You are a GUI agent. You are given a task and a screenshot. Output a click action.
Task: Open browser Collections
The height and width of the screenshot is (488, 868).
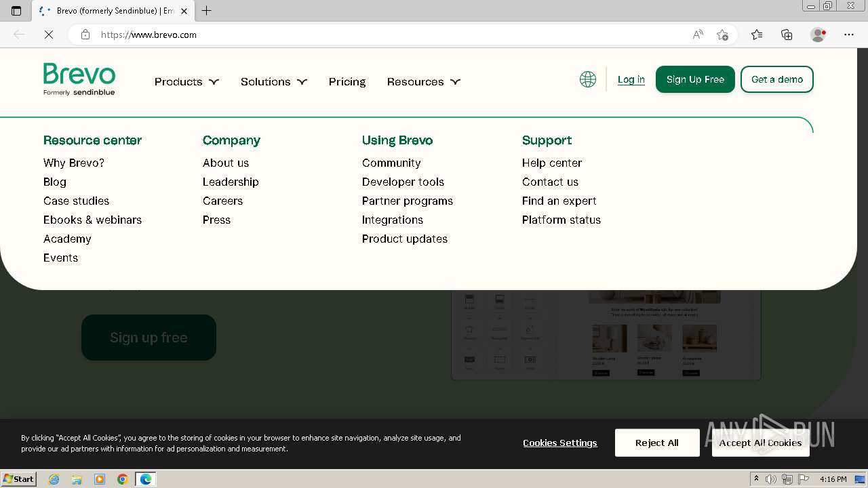click(x=787, y=35)
